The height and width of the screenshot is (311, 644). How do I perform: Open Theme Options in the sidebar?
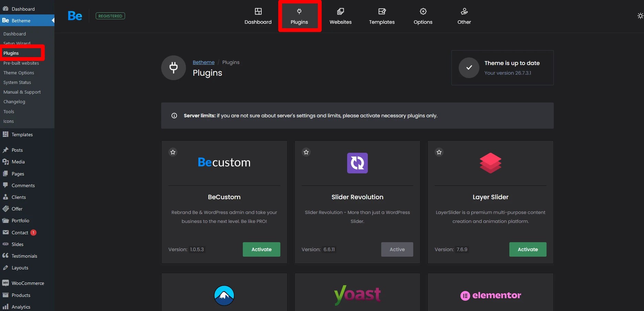coord(19,73)
